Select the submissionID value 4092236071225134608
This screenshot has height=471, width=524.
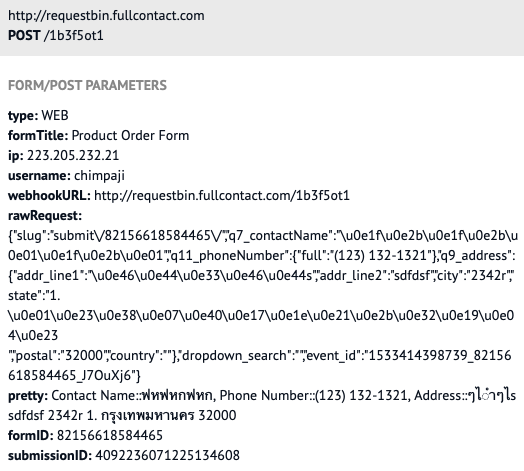coord(167,456)
